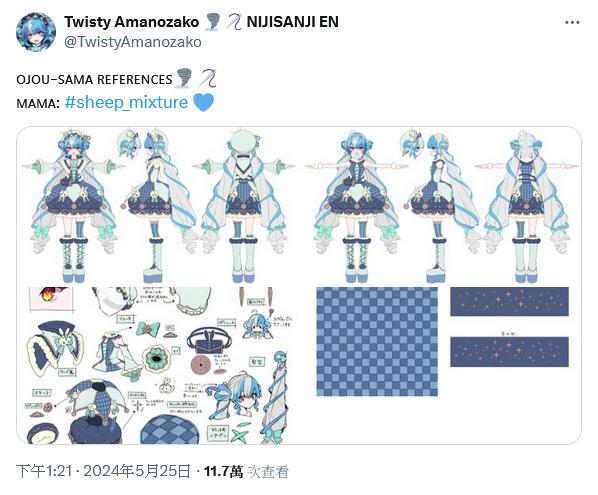Click the blue heart emoji after the hashtag

203,103
